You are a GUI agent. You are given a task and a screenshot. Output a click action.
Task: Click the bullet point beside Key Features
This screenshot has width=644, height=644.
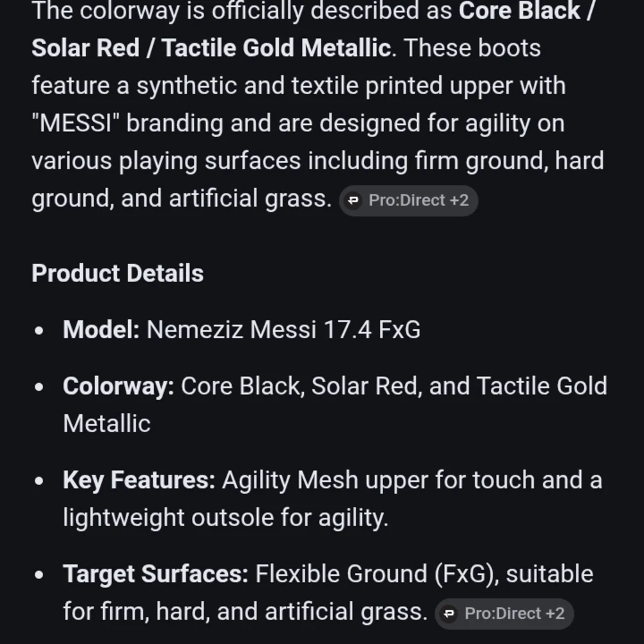[x=40, y=481]
